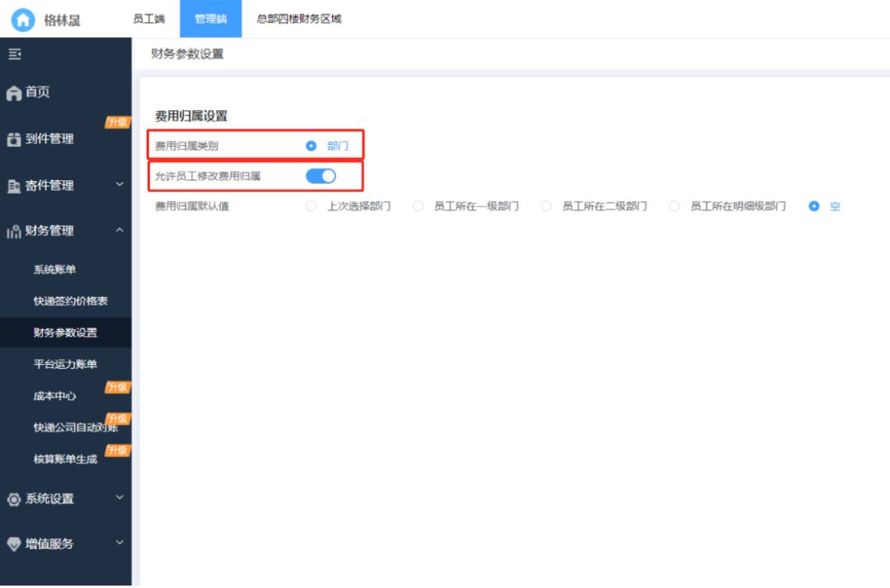Click the 寄件管理 sidebar icon
The image size is (890, 588).
(14, 186)
